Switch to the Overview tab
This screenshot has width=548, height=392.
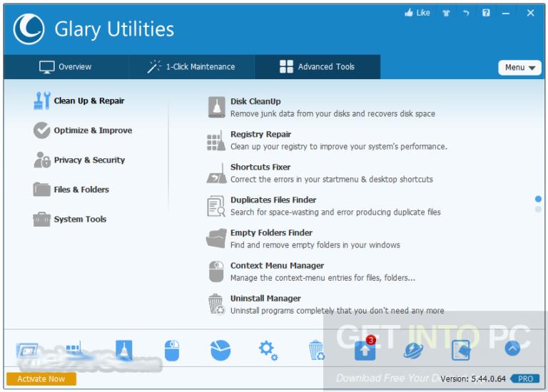(66, 67)
